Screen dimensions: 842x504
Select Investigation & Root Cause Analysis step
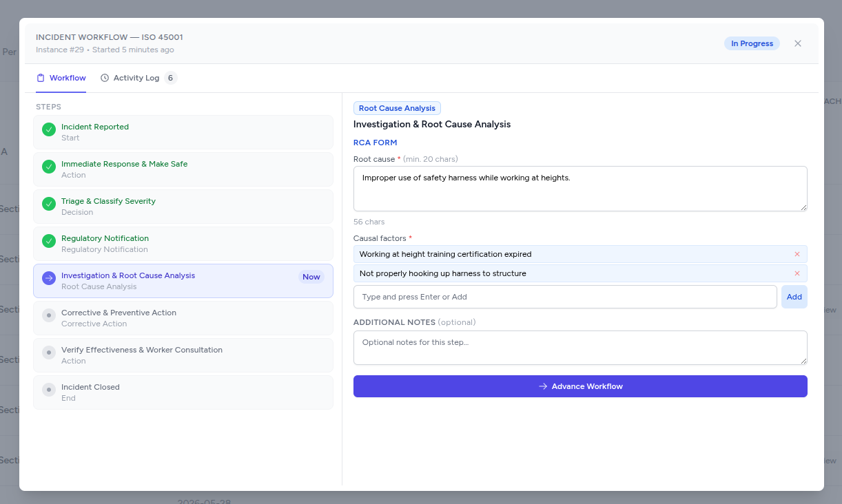pyautogui.click(x=183, y=281)
